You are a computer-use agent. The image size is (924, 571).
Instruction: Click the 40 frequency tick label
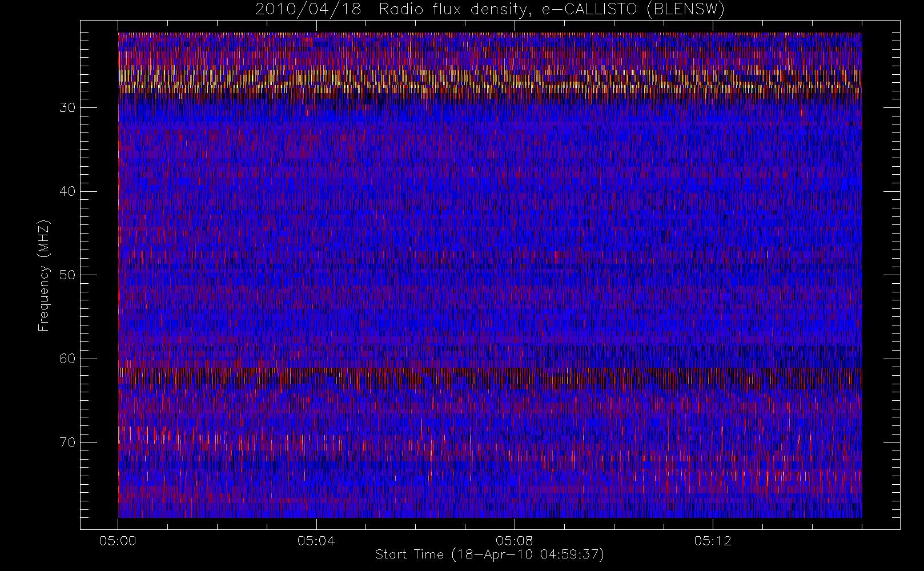tap(67, 191)
